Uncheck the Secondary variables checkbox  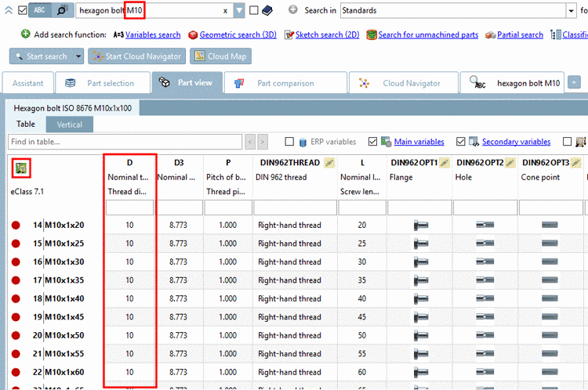click(x=460, y=142)
